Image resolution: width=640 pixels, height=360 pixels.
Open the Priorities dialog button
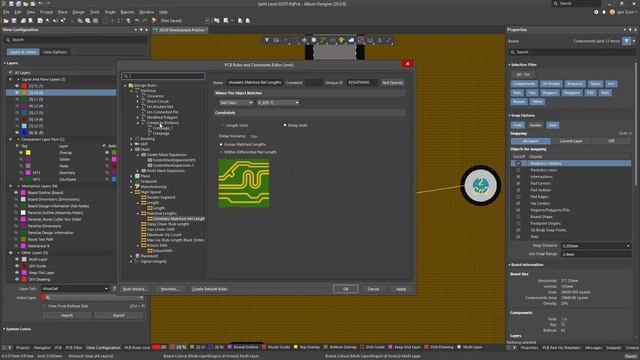170,289
